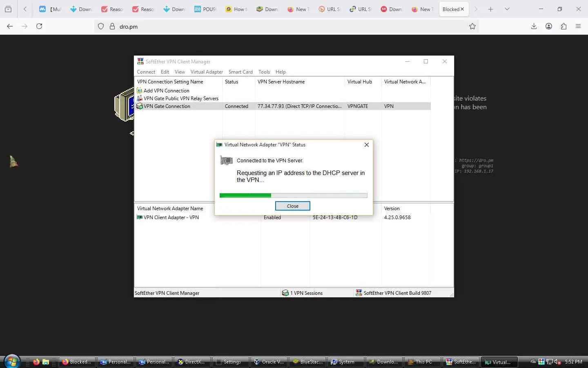Click the tab strip scroll-left chevron
The height and width of the screenshot is (368, 588).
[x=25, y=9]
